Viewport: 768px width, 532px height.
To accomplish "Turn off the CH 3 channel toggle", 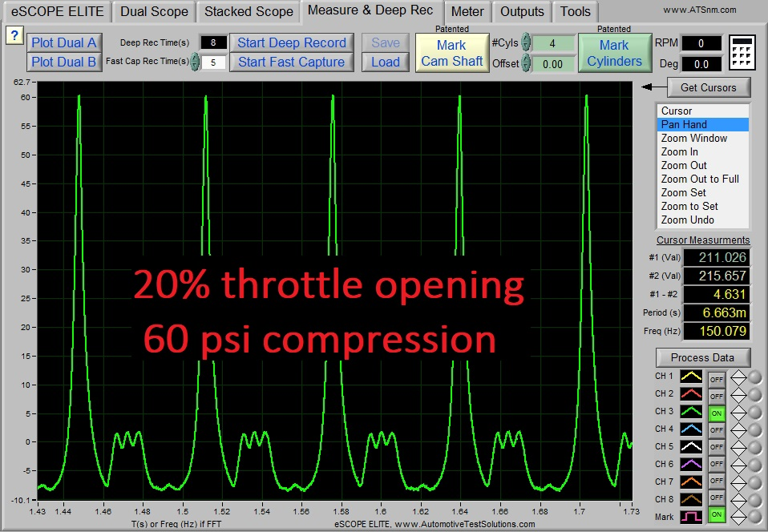I will [716, 412].
